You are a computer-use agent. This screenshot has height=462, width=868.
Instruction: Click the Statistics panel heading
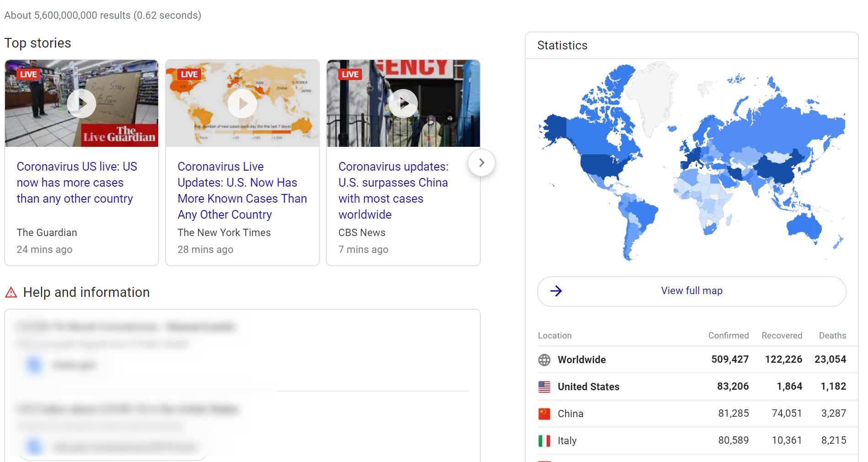[562, 46]
